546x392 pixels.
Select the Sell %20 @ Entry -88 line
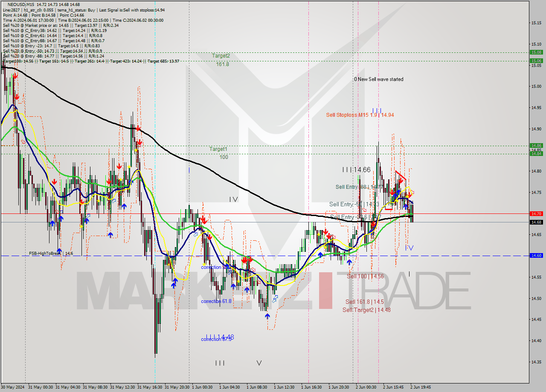(x=53, y=56)
